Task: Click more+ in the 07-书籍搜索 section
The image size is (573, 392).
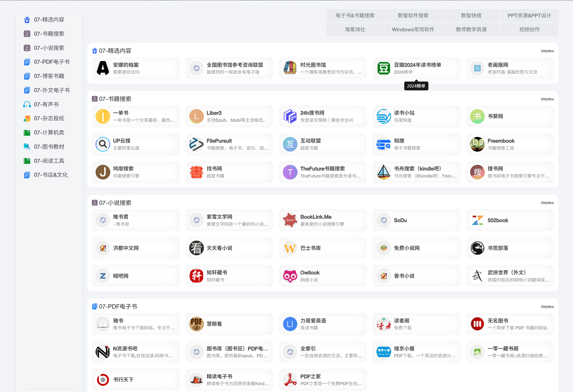Action: [x=547, y=99]
